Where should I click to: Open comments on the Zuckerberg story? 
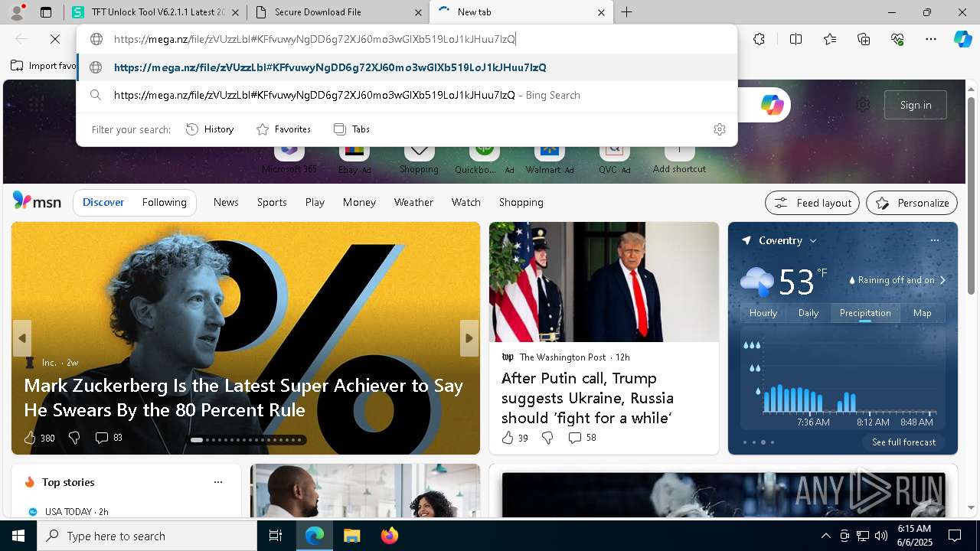(x=108, y=438)
